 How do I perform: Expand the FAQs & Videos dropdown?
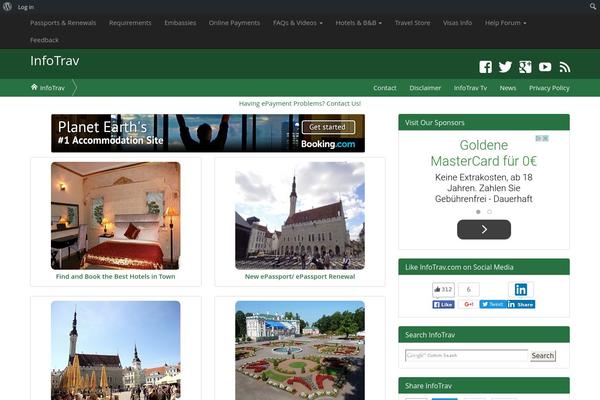(298, 23)
